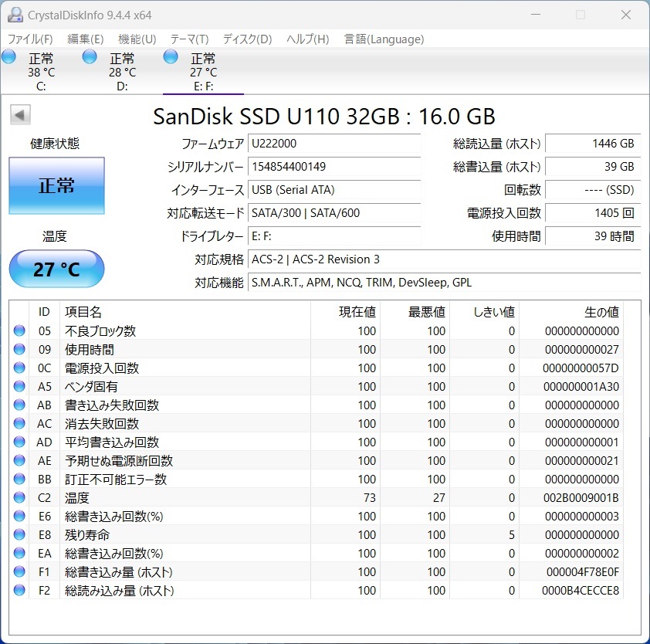This screenshot has height=644, width=650.
Task: Click the firmware field U222000
Action: pos(334,144)
